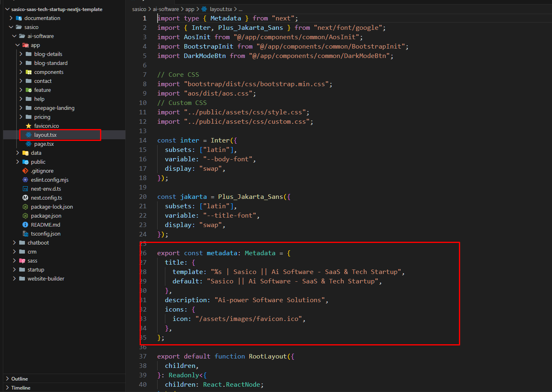The image size is (552, 392).
Task: Expand the contact folder chevron
Action: click(21, 81)
